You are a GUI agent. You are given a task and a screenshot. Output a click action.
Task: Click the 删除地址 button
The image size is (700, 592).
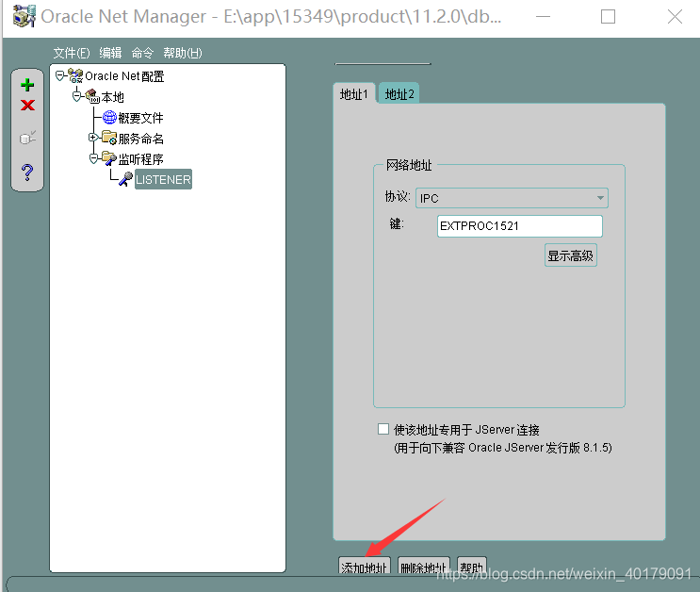423,566
